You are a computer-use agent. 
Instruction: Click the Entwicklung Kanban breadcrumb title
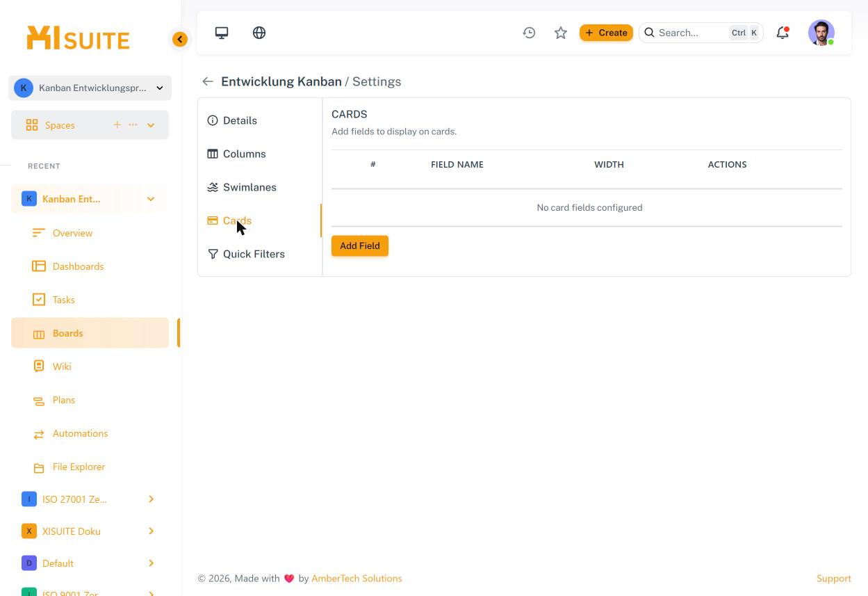pyautogui.click(x=281, y=81)
